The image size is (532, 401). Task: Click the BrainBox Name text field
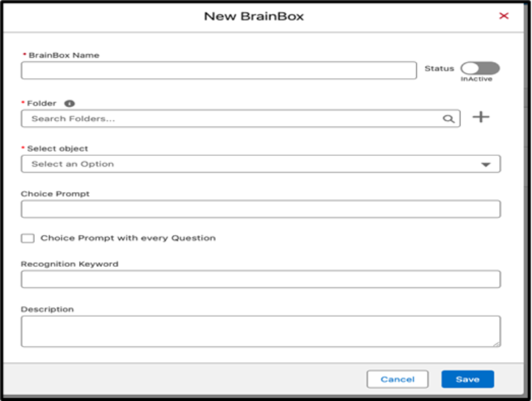(218, 71)
